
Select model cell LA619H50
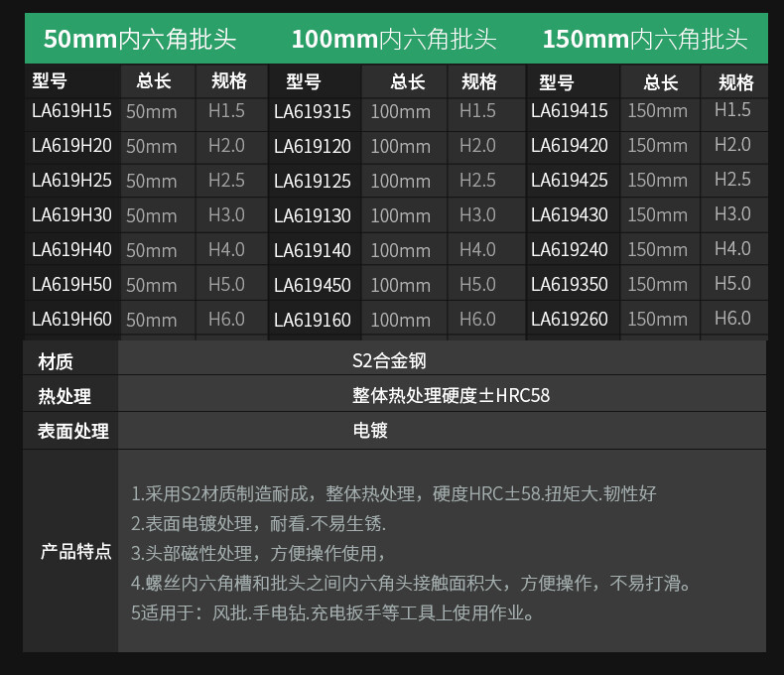coord(71,284)
